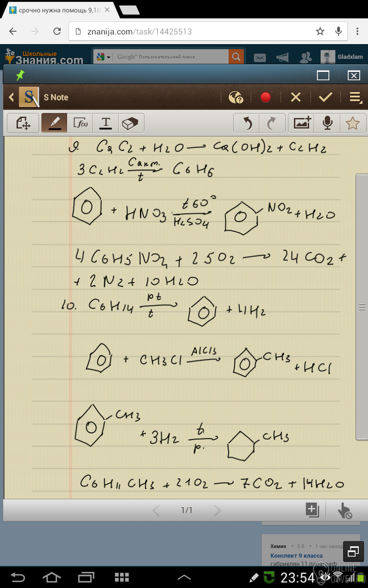The width and height of the screenshot is (368, 588).
Task: Save the note with the checkmark
Action: click(x=325, y=97)
